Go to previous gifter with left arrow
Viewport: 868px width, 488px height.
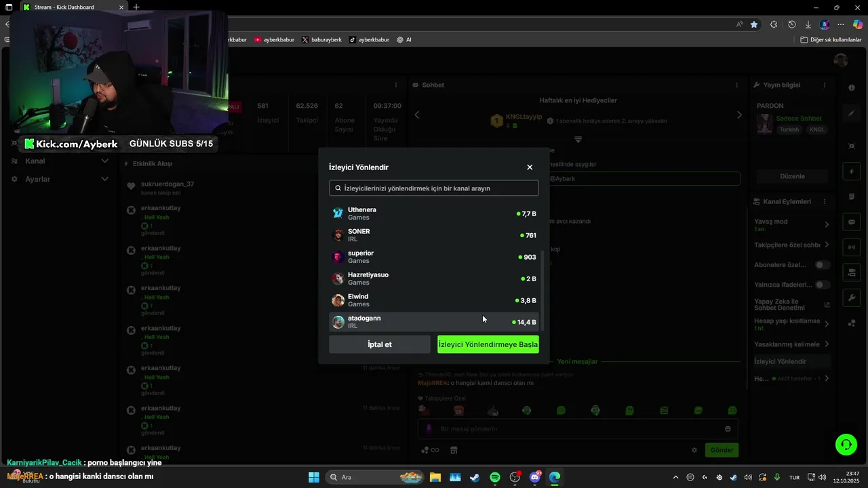coord(417,115)
